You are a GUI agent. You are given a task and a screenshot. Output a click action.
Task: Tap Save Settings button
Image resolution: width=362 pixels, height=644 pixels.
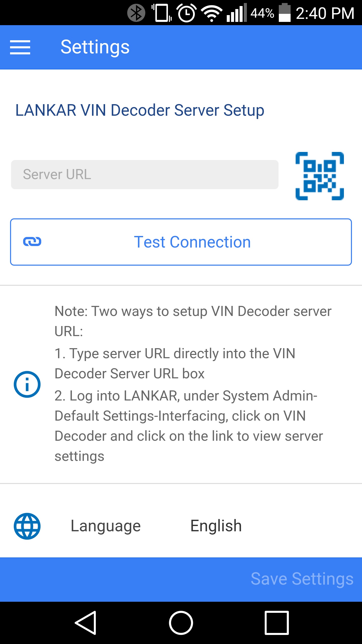tap(302, 579)
